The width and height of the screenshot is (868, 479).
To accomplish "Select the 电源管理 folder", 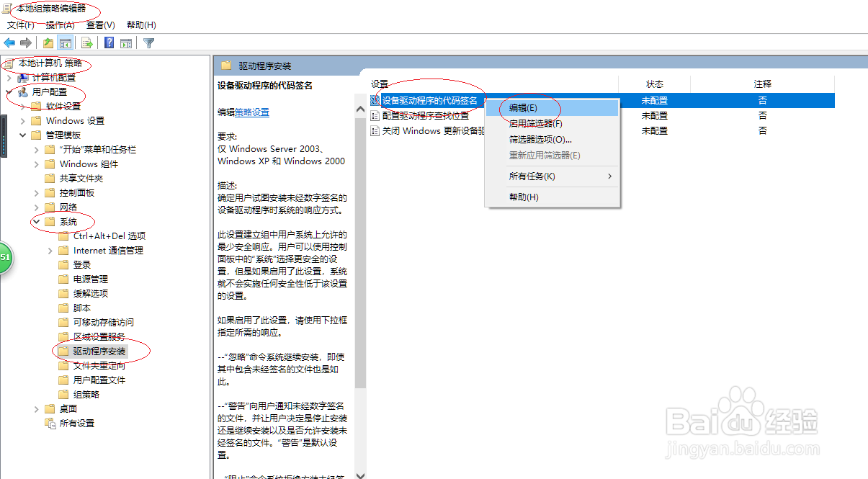I will pyautogui.click(x=91, y=279).
